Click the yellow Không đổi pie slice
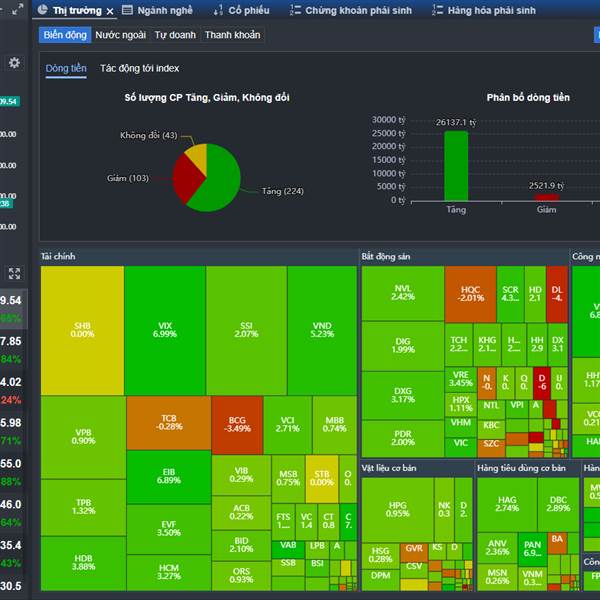The width and height of the screenshot is (600, 600). pyautogui.click(x=199, y=157)
